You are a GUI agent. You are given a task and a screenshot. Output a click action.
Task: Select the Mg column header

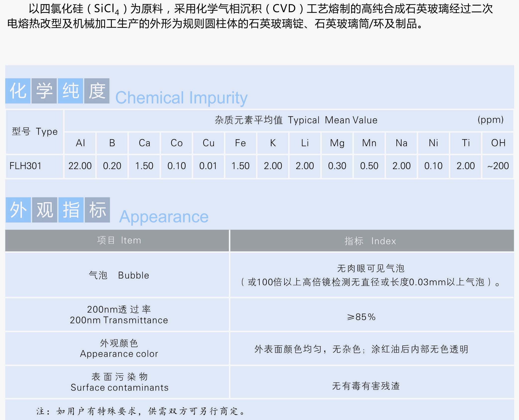pyautogui.click(x=337, y=143)
